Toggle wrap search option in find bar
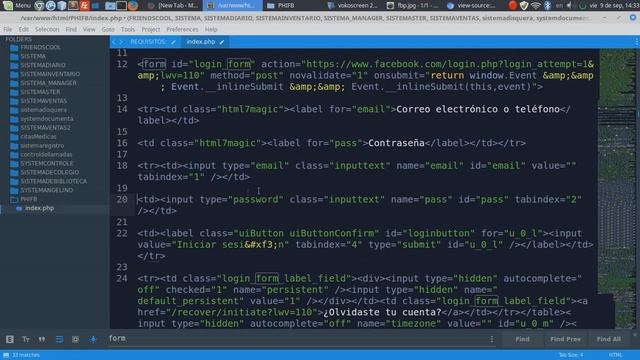 [x=59, y=339]
